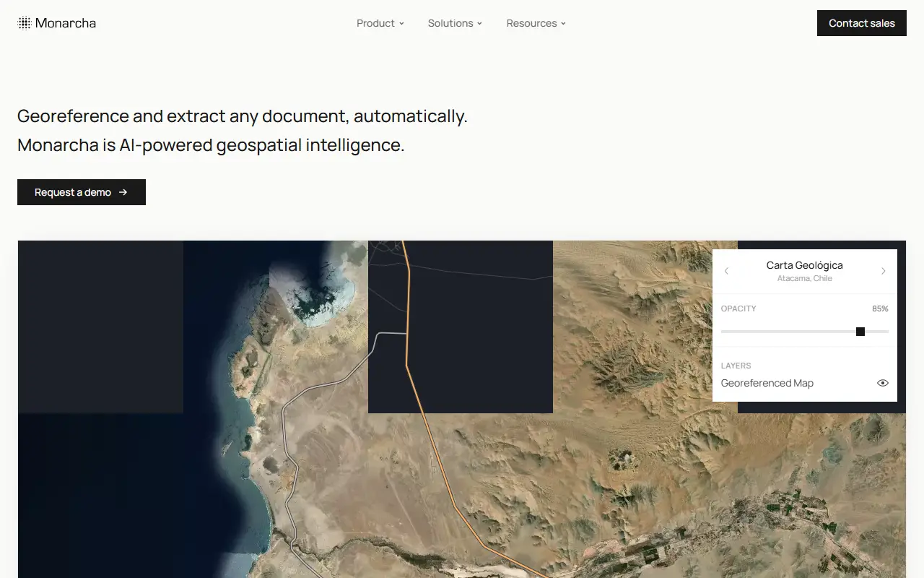Open the Product menu

click(x=380, y=23)
